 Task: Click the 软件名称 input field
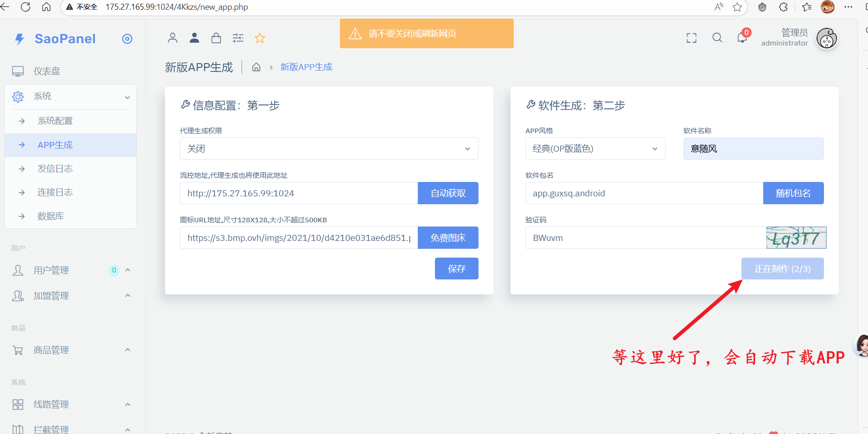753,149
